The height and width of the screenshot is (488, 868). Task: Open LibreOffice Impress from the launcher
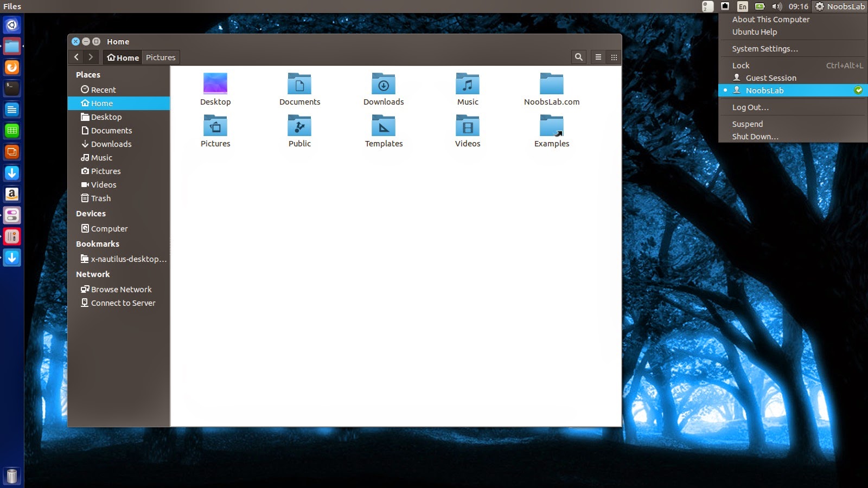12,152
